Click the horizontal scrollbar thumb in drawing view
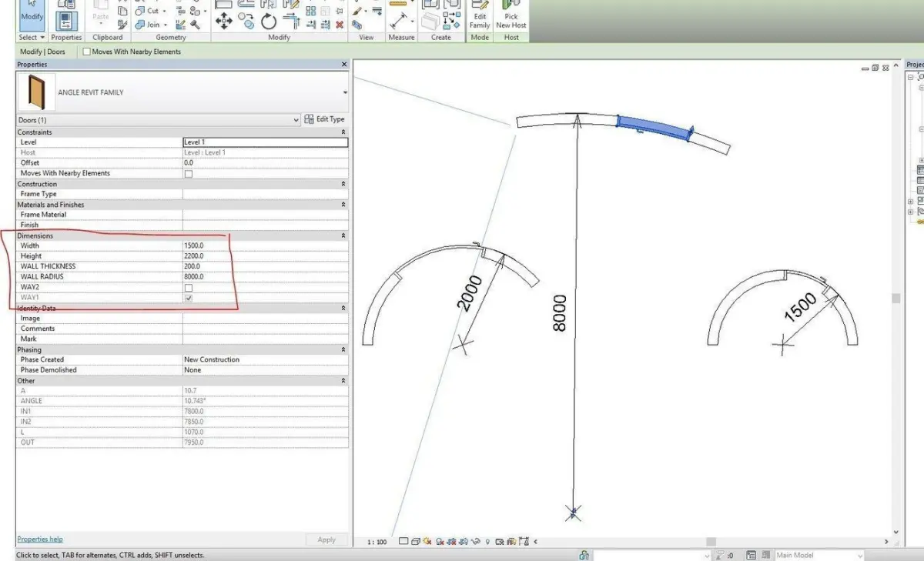Viewport: 924px width, 561px height. (x=711, y=542)
